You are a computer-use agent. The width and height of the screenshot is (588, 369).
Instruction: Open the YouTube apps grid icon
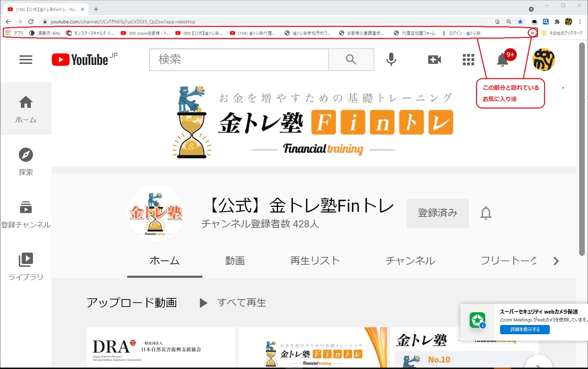click(x=468, y=60)
